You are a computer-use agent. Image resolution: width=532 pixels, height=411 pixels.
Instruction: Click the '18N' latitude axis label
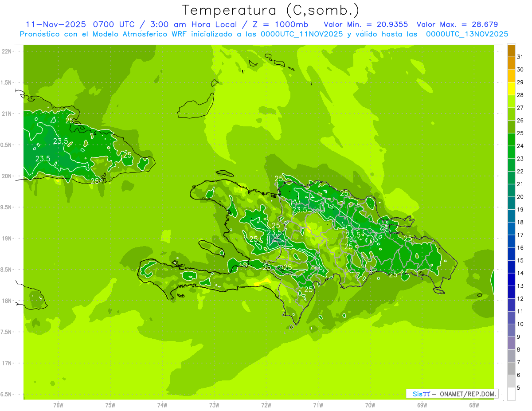7,301
